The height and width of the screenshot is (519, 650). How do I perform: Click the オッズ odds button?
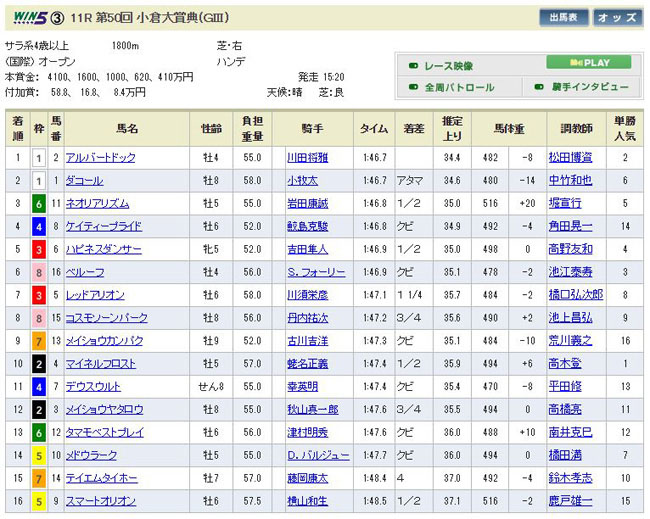[617, 17]
